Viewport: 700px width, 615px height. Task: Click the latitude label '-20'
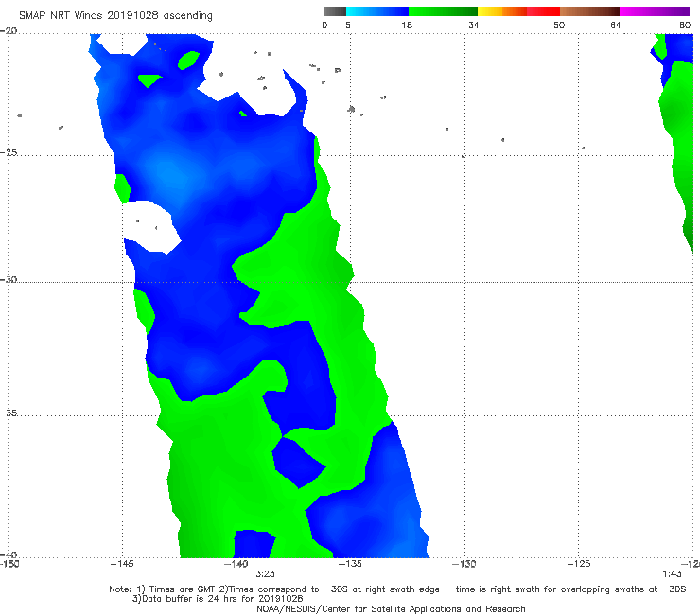pyautogui.click(x=9, y=31)
